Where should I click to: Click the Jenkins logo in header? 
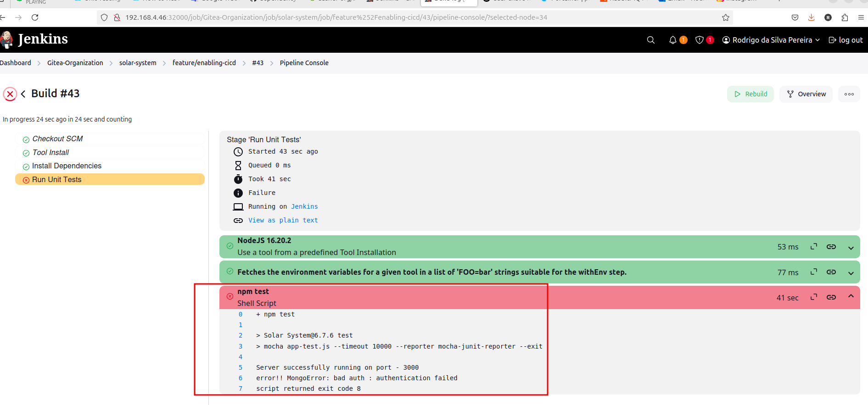(34, 39)
